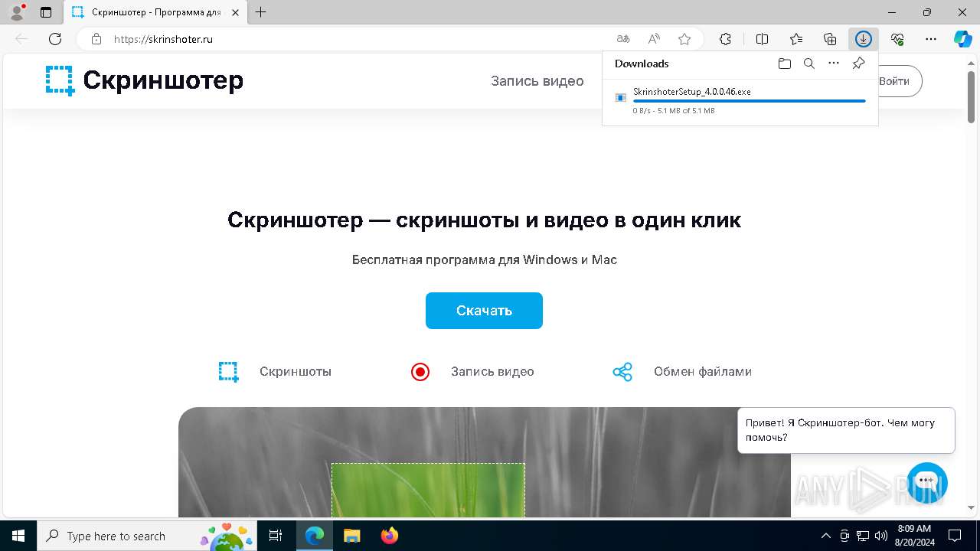This screenshot has height=551, width=980.
Task: Open a new tab with plus button
Action: coord(261,12)
